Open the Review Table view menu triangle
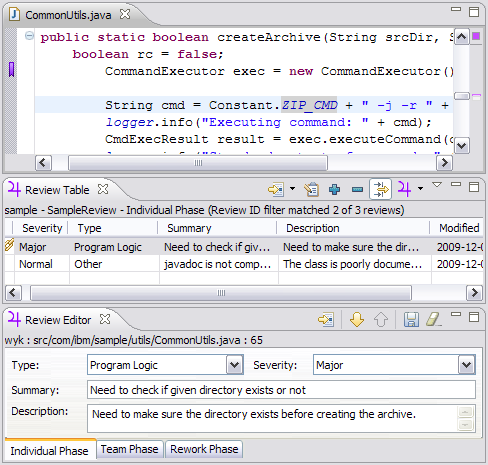This screenshot has width=488, height=465. (x=437, y=184)
